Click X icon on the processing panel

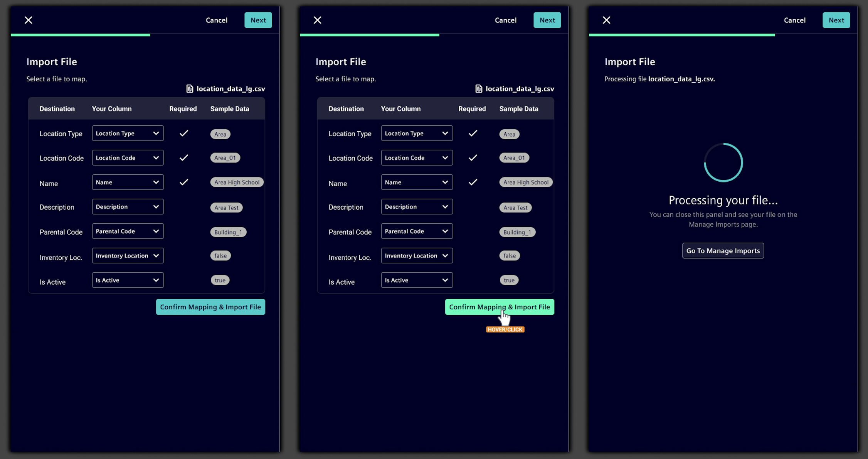[x=606, y=20]
